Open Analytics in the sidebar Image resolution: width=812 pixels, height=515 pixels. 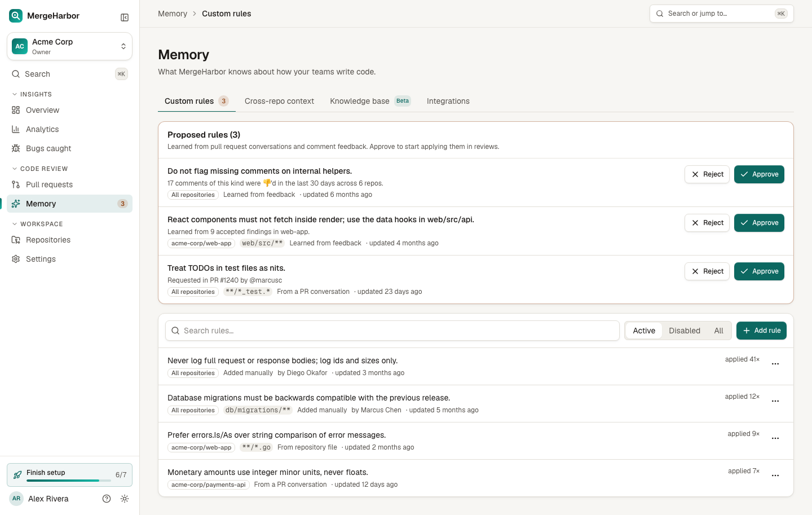click(69, 129)
